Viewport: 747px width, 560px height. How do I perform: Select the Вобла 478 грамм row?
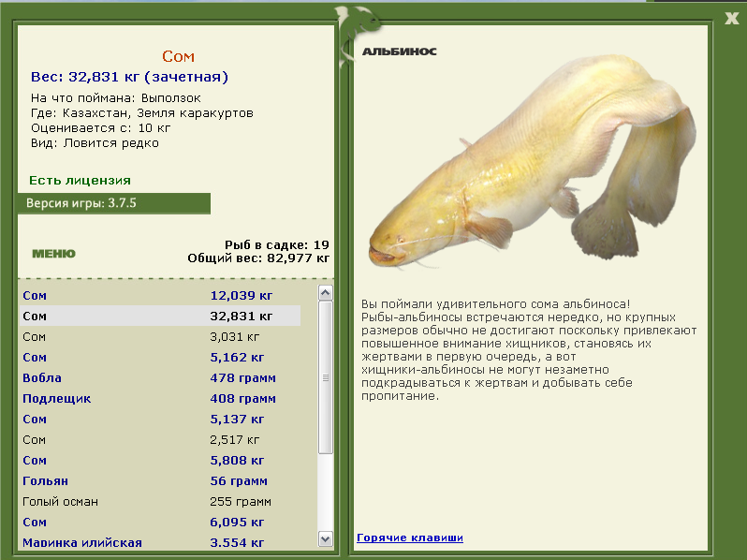[159, 378]
